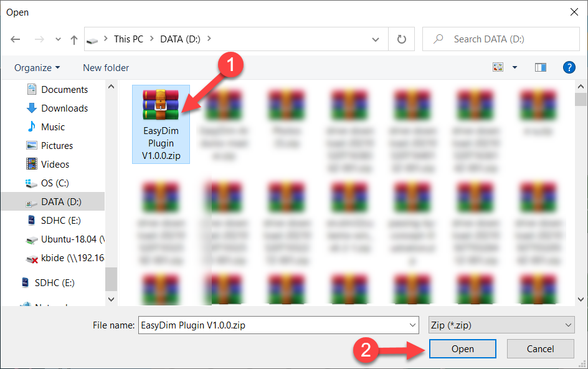This screenshot has width=588, height=369.
Task: Click the Cancel button
Action: click(541, 348)
